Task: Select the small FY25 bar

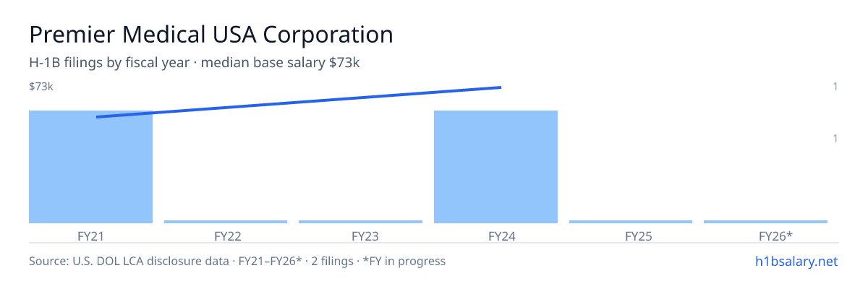Action: pyautogui.click(x=631, y=222)
